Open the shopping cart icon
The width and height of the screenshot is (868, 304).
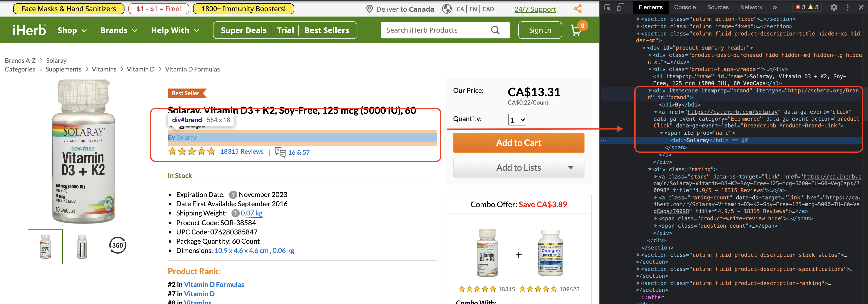click(x=576, y=30)
